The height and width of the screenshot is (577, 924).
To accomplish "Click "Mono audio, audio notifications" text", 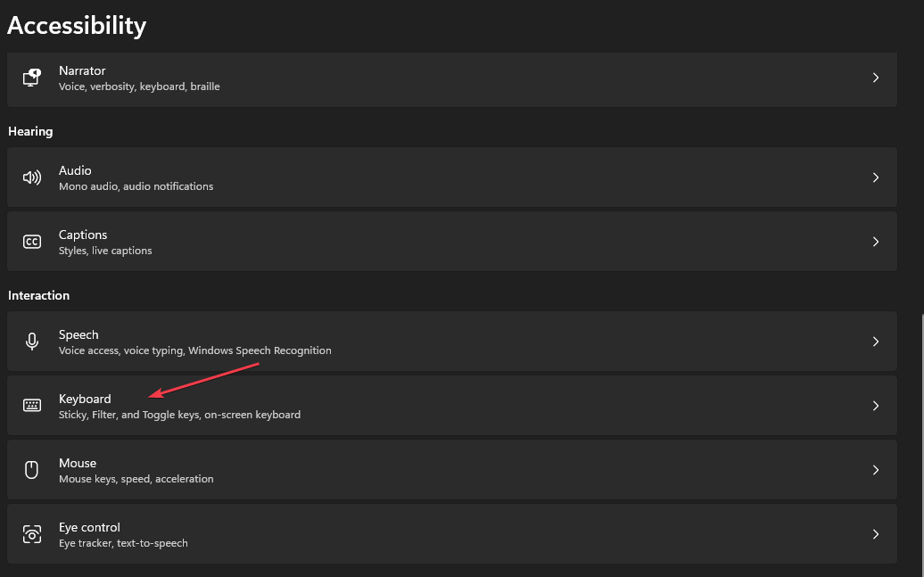I will [136, 186].
